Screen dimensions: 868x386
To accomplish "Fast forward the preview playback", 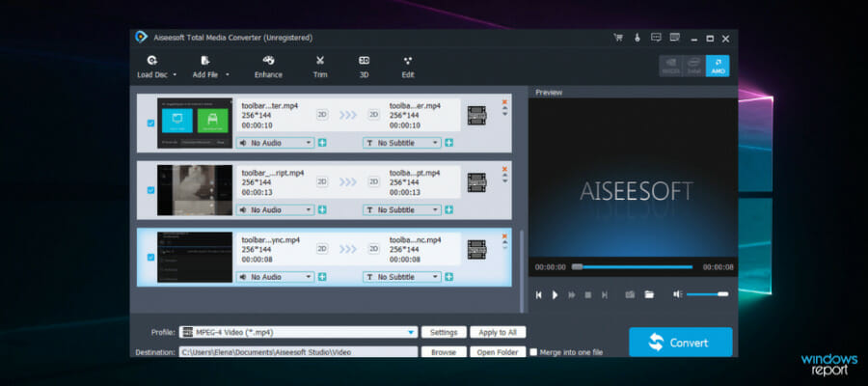I will pyautogui.click(x=572, y=295).
